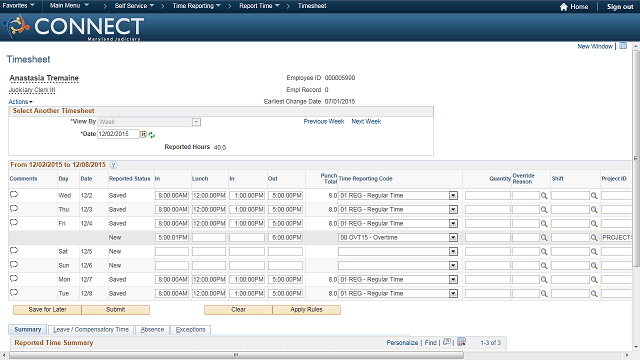Switch to Leave / Compensatory Time tab

tap(91, 329)
